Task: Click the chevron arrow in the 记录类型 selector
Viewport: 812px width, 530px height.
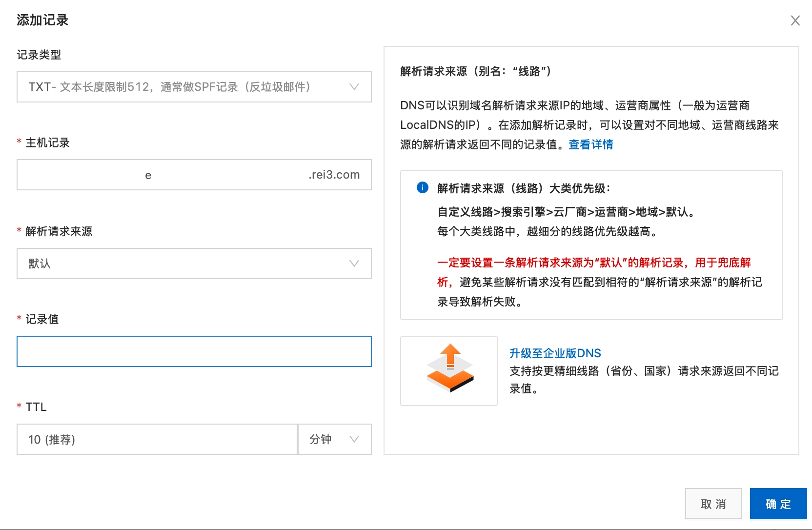Action: (354, 87)
